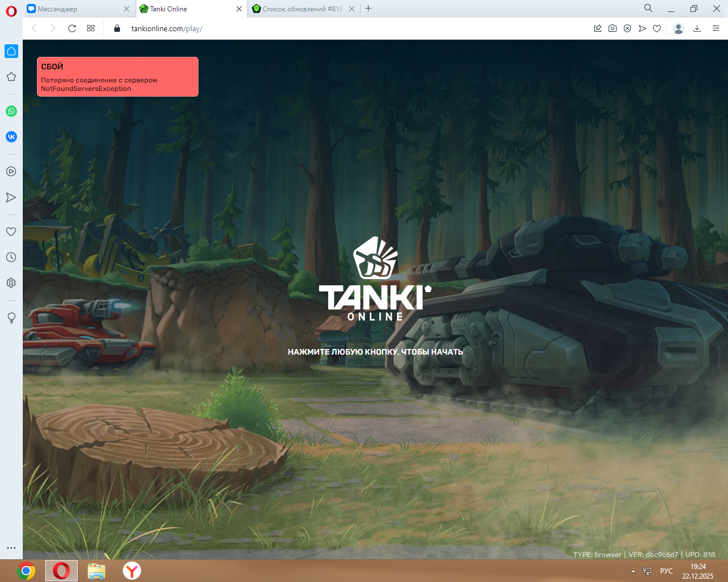Switch input language РУС indicator

tap(667, 571)
